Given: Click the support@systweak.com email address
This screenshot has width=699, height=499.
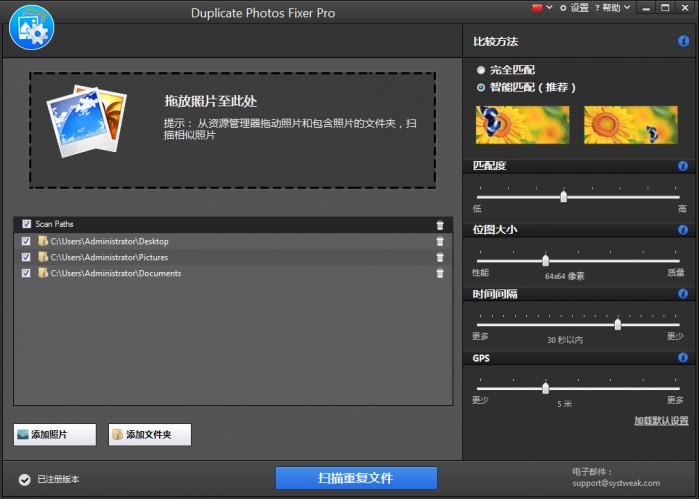Looking at the screenshot, I should (x=616, y=483).
